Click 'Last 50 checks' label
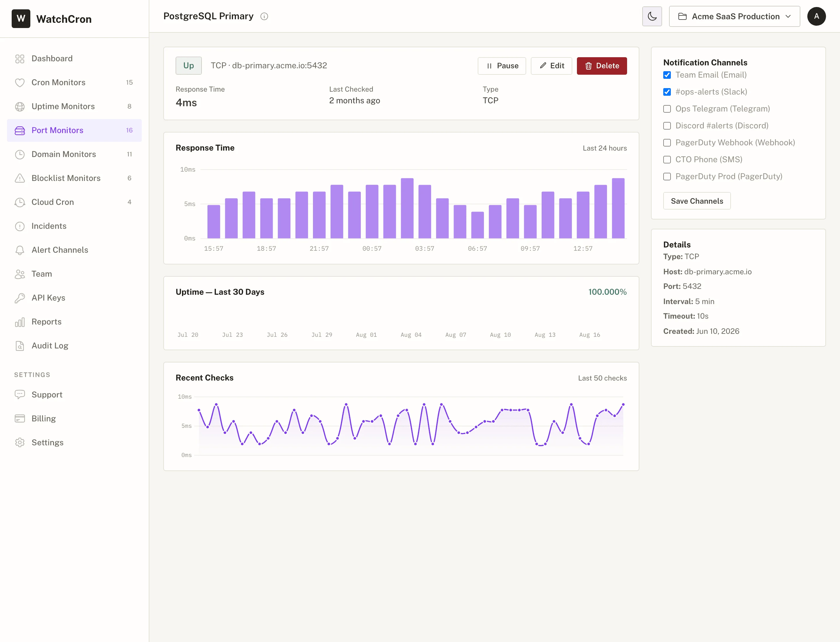 (602, 378)
